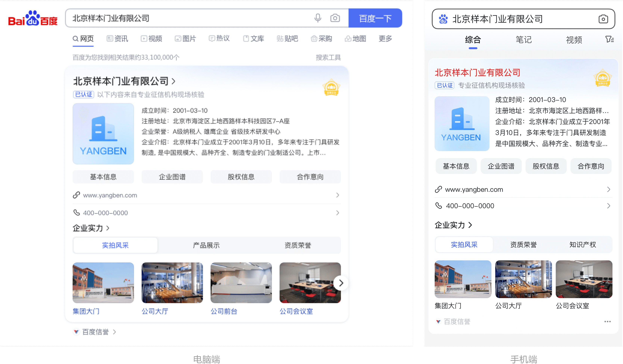
Task: Open the 公司前台 photo thumbnail
Action: pyautogui.click(x=241, y=283)
